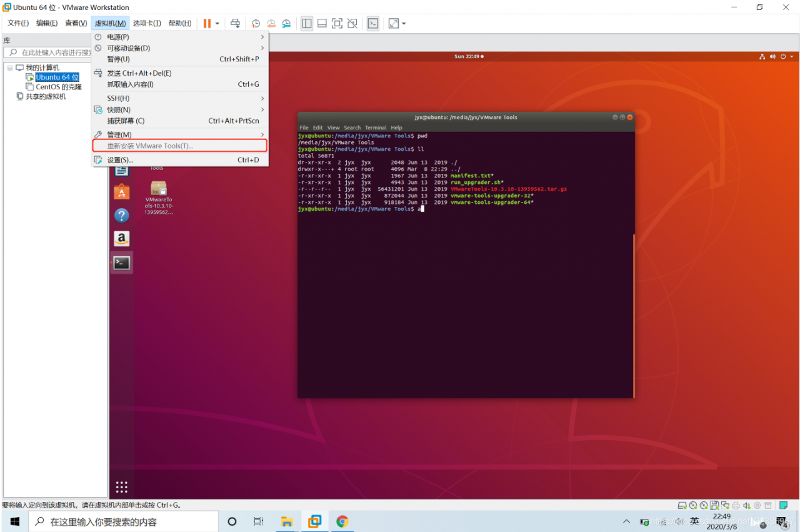Viewport: 800px width, 532px height.
Task: Click the Send Ctrl+Alt+Del toolbar icon
Action: pyautogui.click(x=236, y=24)
